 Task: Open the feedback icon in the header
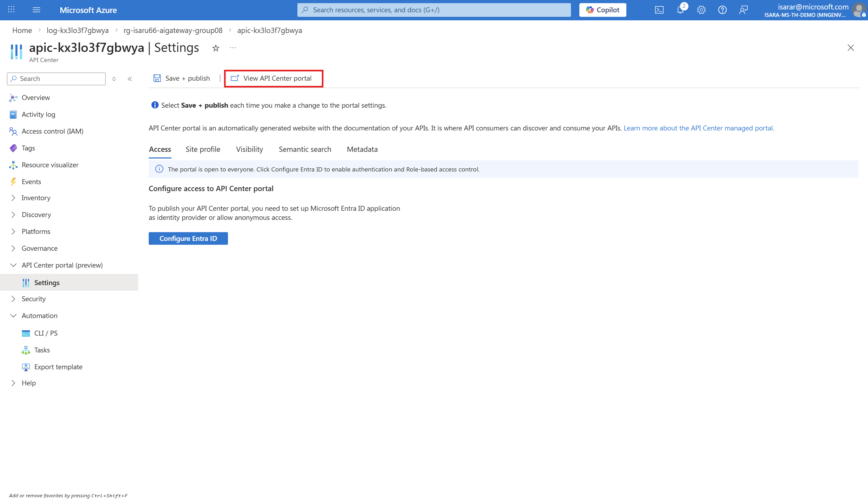pyautogui.click(x=743, y=10)
